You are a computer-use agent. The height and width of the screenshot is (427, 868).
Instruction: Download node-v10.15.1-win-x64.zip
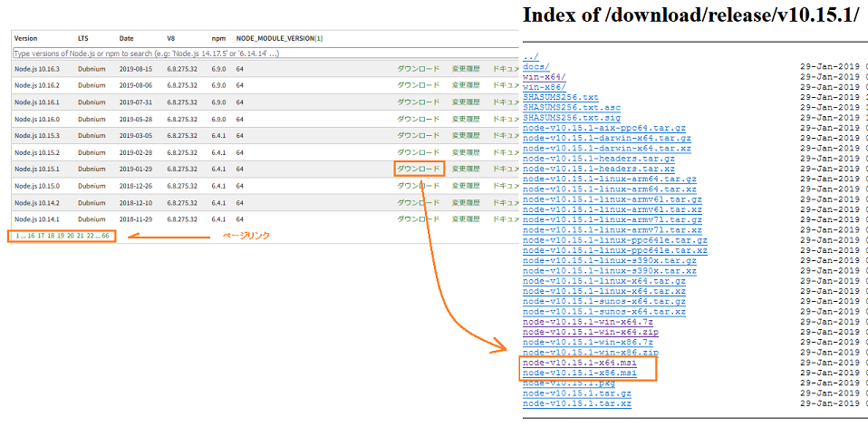tap(591, 333)
